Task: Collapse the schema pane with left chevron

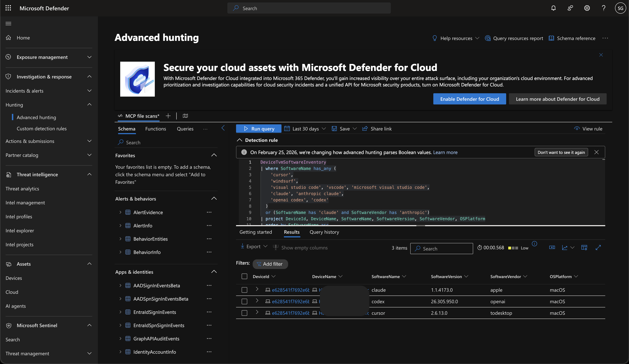Action: coord(223,128)
